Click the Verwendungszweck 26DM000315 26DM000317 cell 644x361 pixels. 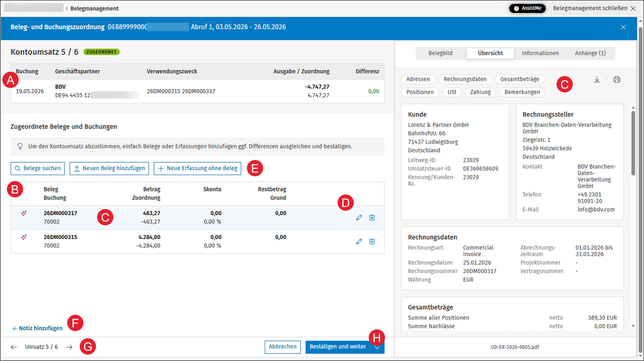(181, 91)
